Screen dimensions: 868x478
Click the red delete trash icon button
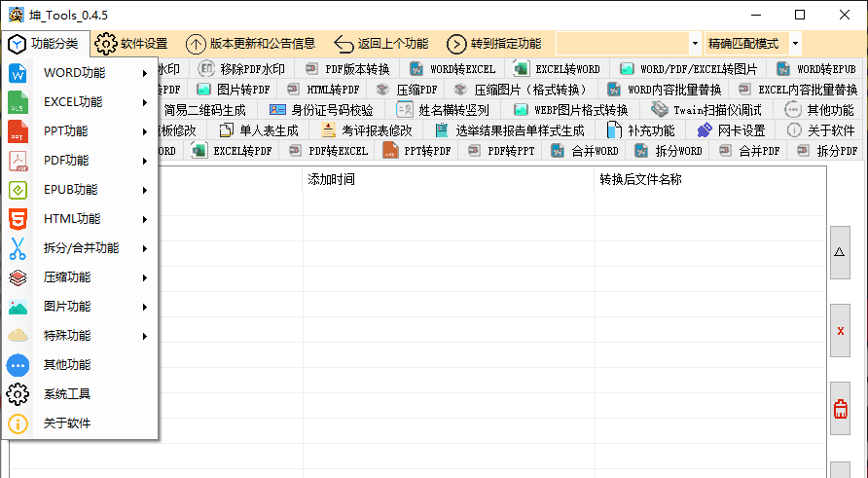pyautogui.click(x=841, y=409)
